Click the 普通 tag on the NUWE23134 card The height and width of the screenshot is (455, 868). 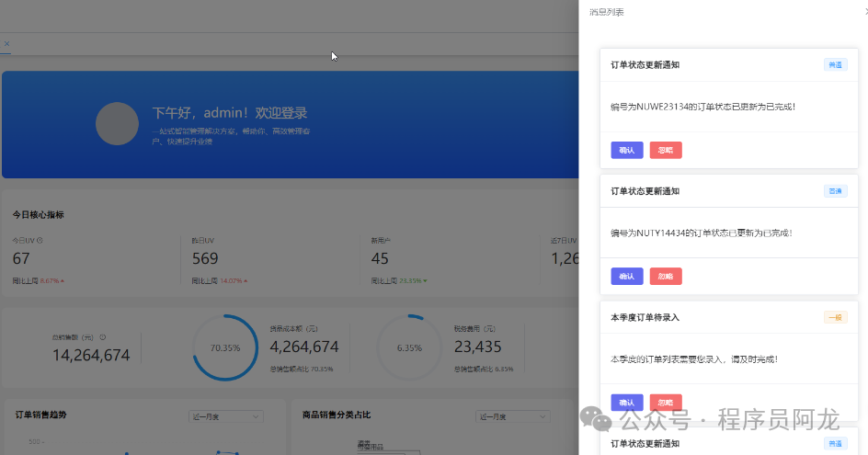pyautogui.click(x=835, y=64)
